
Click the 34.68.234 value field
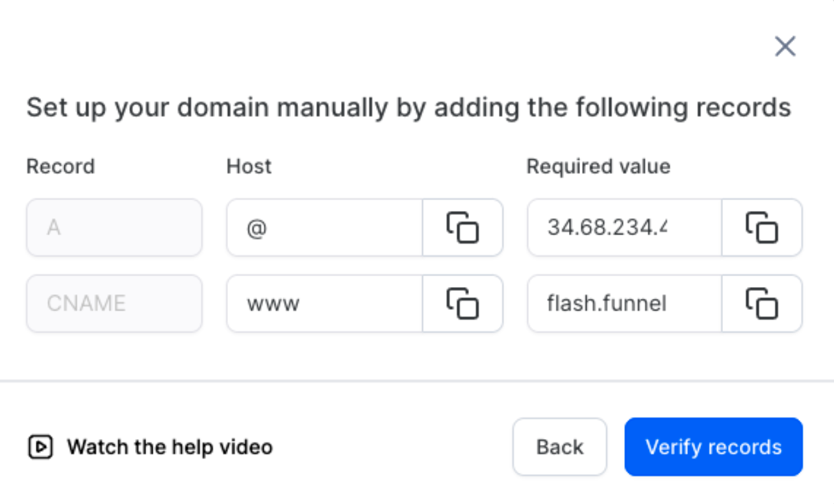pos(625,227)
